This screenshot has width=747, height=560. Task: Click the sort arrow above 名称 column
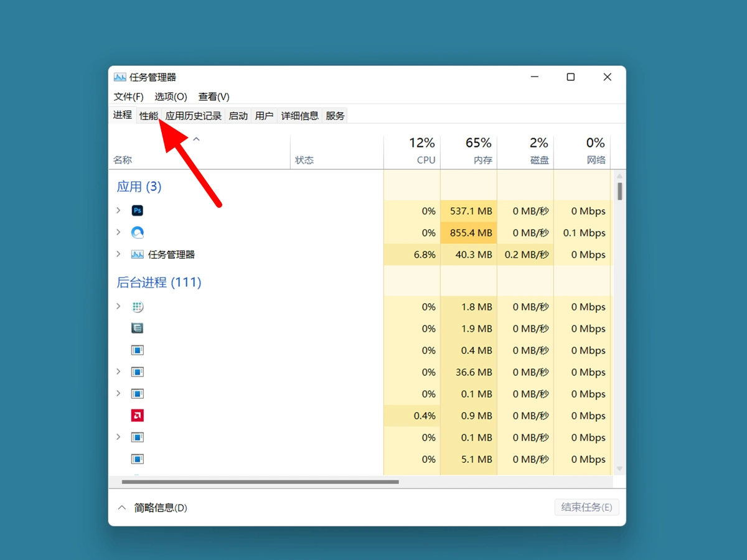click(x=196, y=139)
